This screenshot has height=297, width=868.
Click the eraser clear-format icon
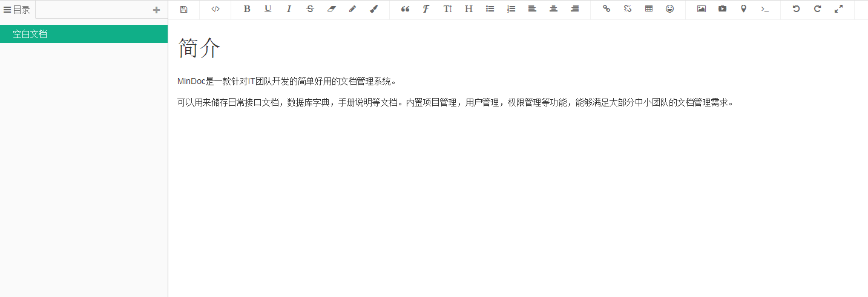331,9
